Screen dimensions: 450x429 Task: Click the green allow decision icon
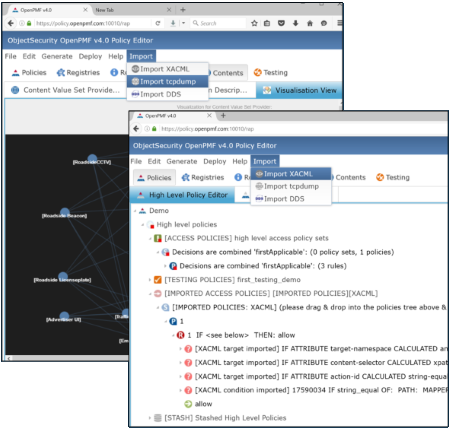click(188, 404)
